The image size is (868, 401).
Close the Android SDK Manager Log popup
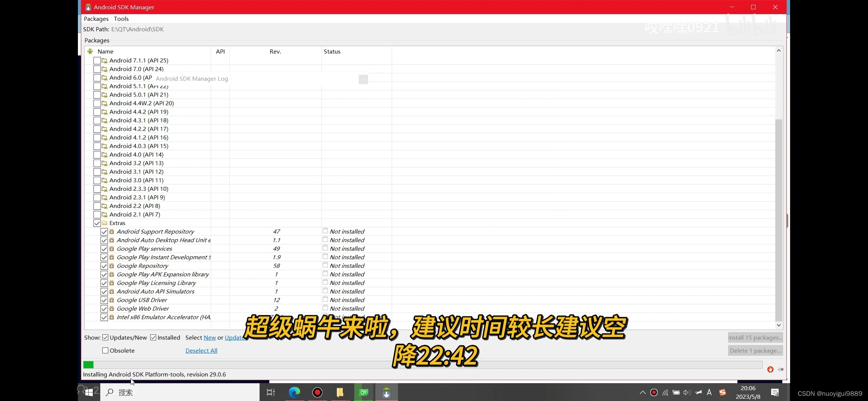(x=363, y=79)
